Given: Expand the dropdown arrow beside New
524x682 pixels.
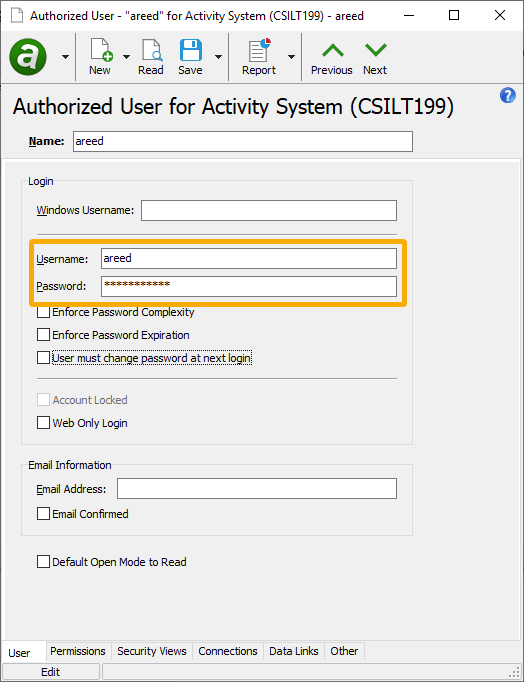Looking at the screenshot, I should click(x=127, y=57).
